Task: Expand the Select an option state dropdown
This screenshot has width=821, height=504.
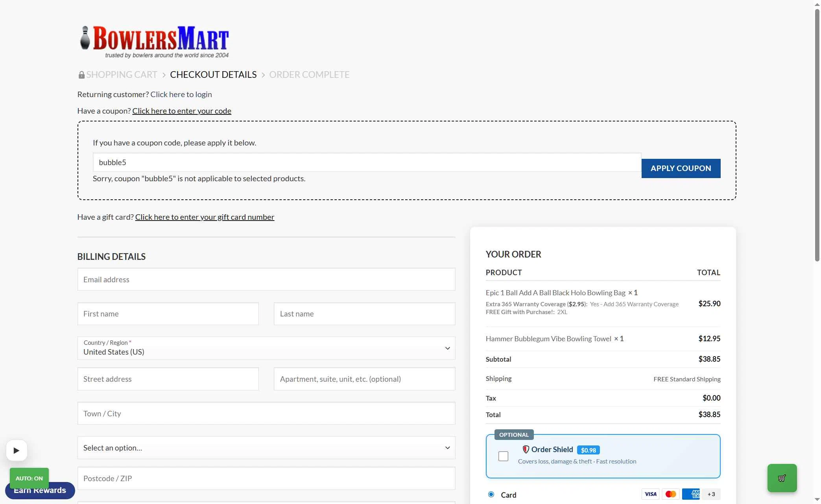Action: [x=266, y=448]
